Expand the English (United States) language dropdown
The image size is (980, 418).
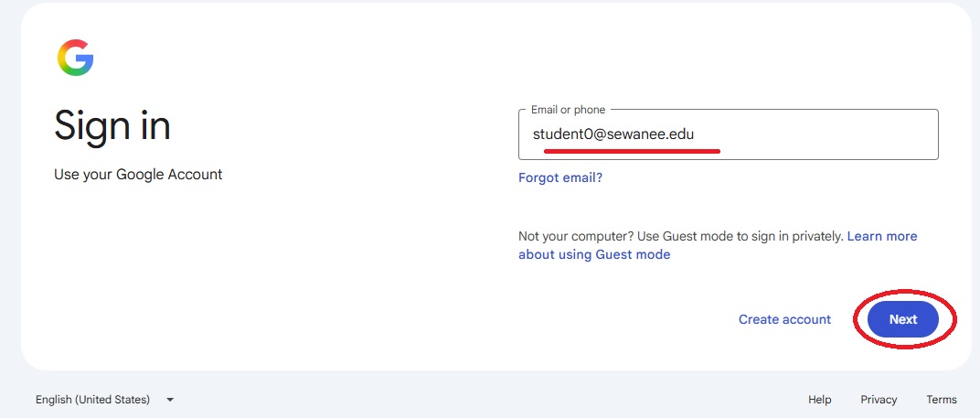coord(104,399)
